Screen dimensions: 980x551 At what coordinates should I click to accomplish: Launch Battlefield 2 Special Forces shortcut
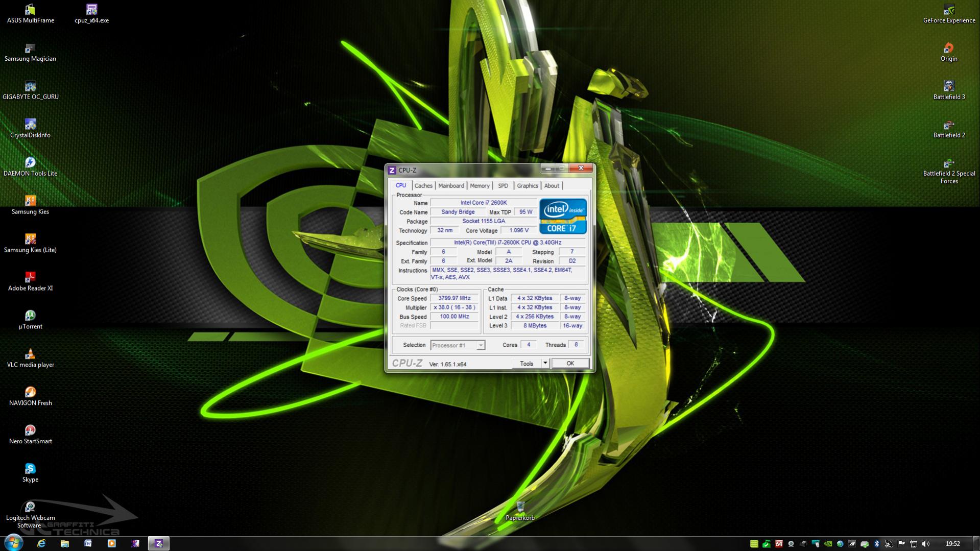(949, 171)
